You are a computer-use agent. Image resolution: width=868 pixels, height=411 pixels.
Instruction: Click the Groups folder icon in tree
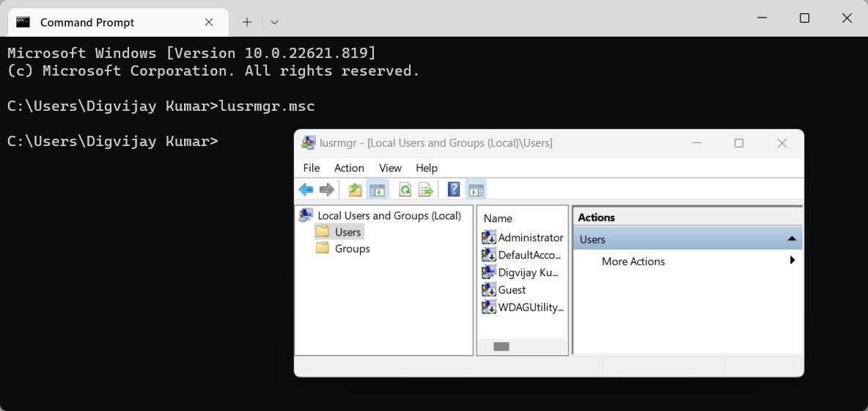322,248
